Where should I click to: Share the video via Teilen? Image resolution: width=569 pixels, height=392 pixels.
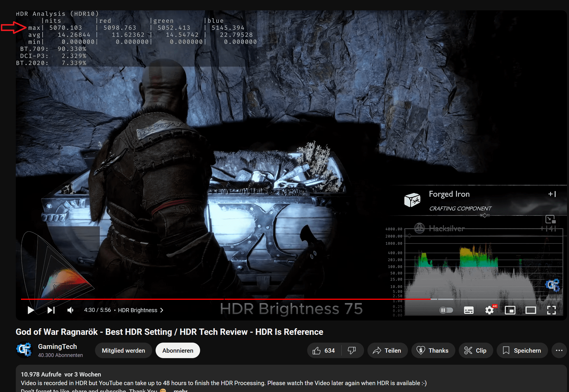pyautogui.click(x=387, y=350)
